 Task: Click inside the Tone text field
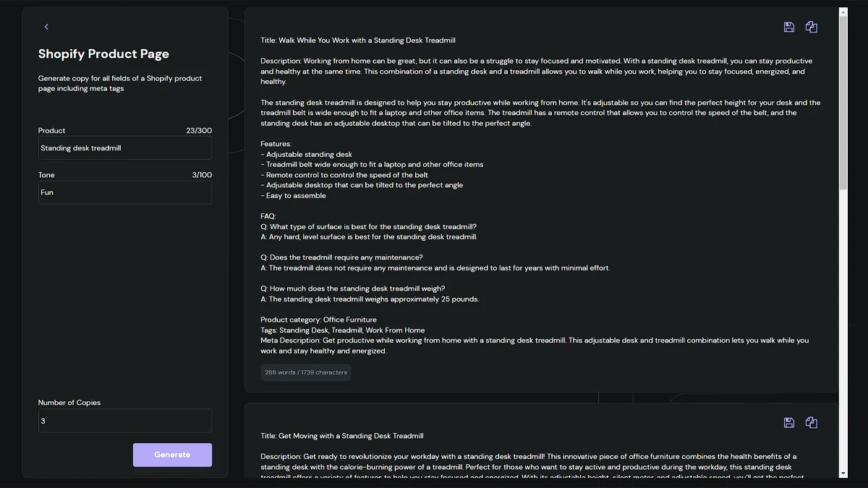tap(124, 192)
